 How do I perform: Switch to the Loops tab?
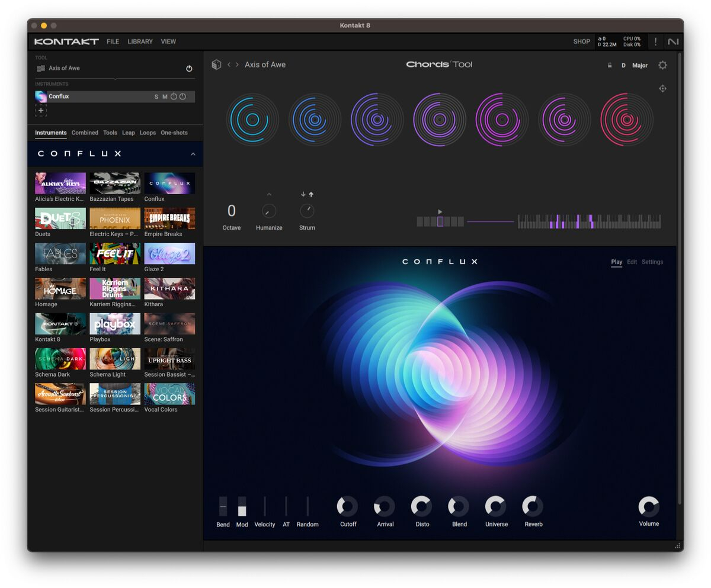[x=148, y=133]
